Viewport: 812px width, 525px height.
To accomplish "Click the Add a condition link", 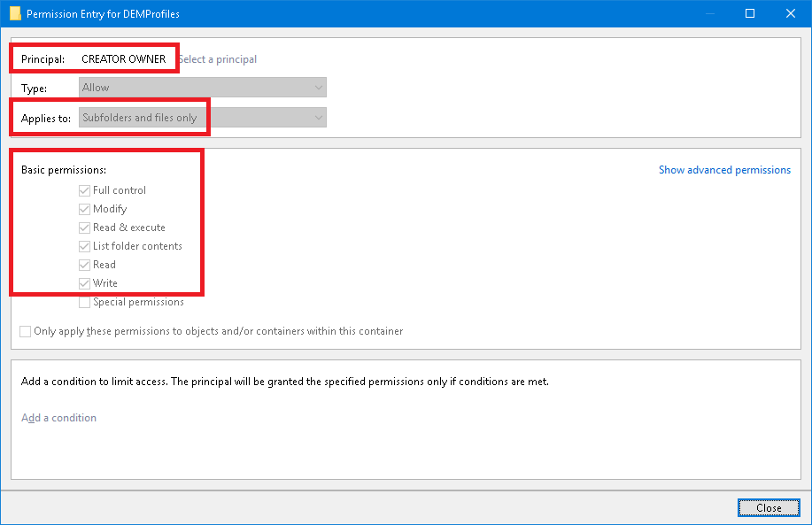I will click(x=58, y=418).
